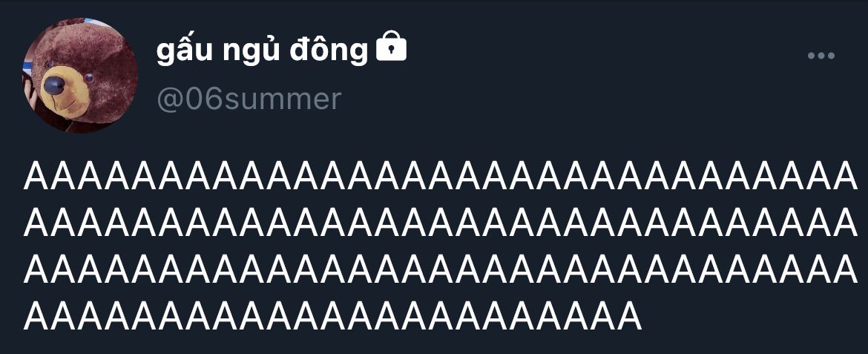Open the three-dot more options menu
The height and width of the screenshot is (354, 868).
click(821, 56)
